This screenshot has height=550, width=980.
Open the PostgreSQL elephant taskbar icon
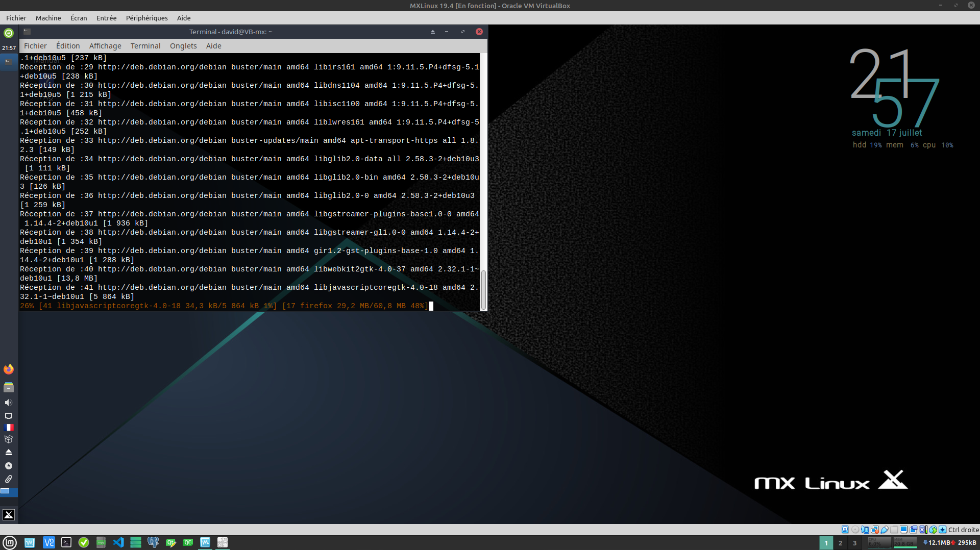click(153, 542)
